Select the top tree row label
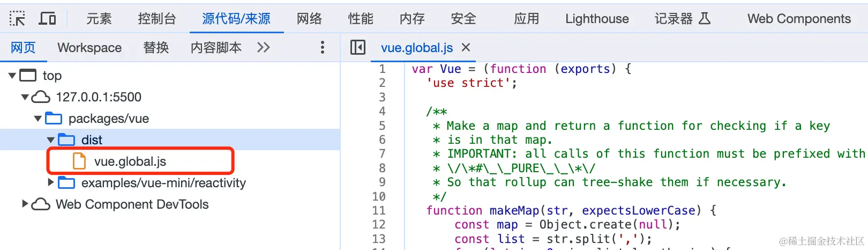Screen dimensions: 868x250 52,76
